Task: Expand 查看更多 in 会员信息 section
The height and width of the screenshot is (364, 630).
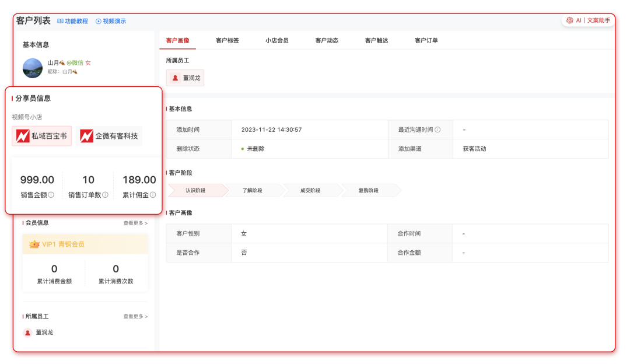Action: pyautogui.click(x=135, y=223)
